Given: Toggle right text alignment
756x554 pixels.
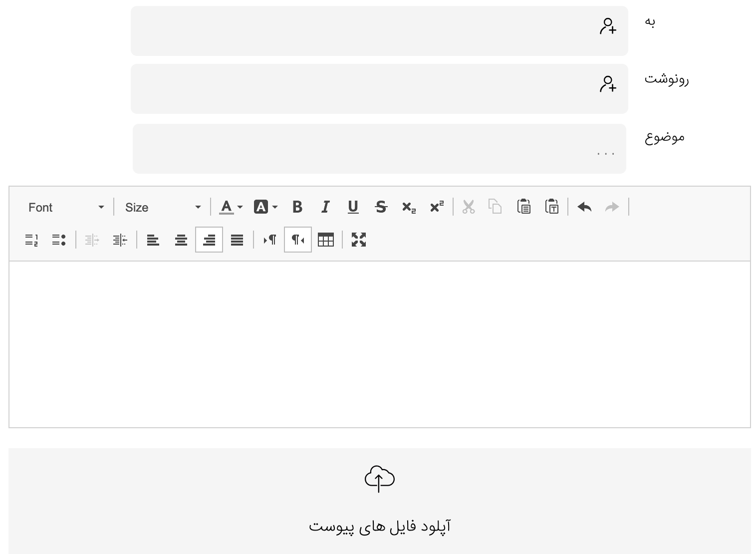Looking at the screenshot, I should tap(209, 240).
